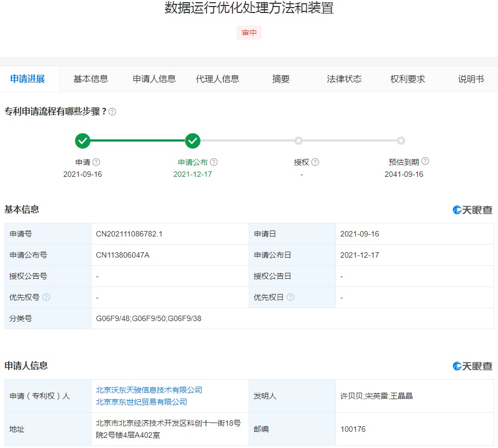This screenshot has width=498, height=448.
Task: Click the 分类号 row label
Action: click(21, 318)
